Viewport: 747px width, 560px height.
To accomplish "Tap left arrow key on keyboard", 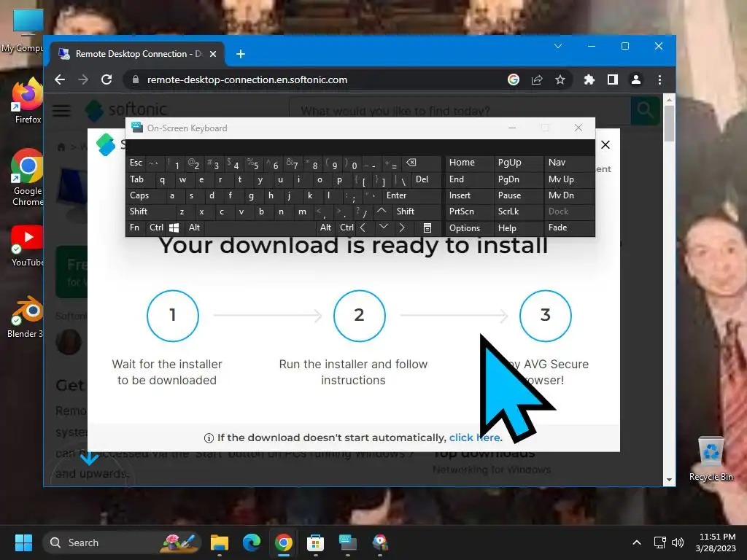I will (x=363, y=227).
